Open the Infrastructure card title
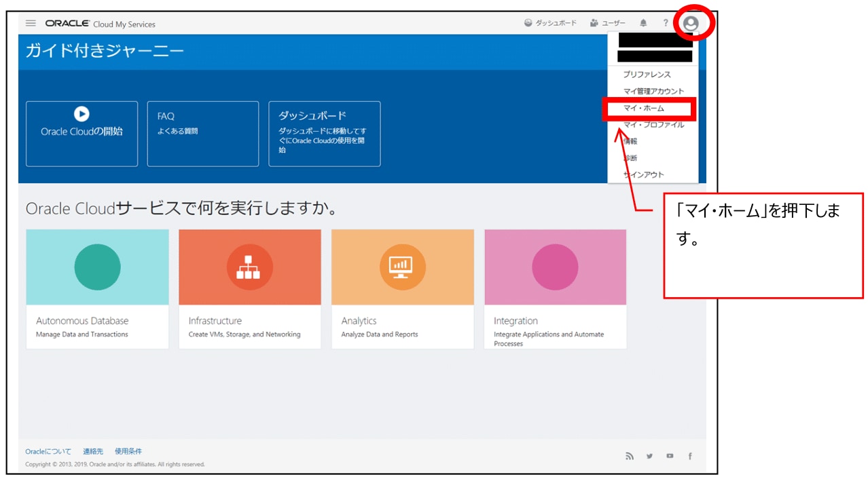 [215, 321]
